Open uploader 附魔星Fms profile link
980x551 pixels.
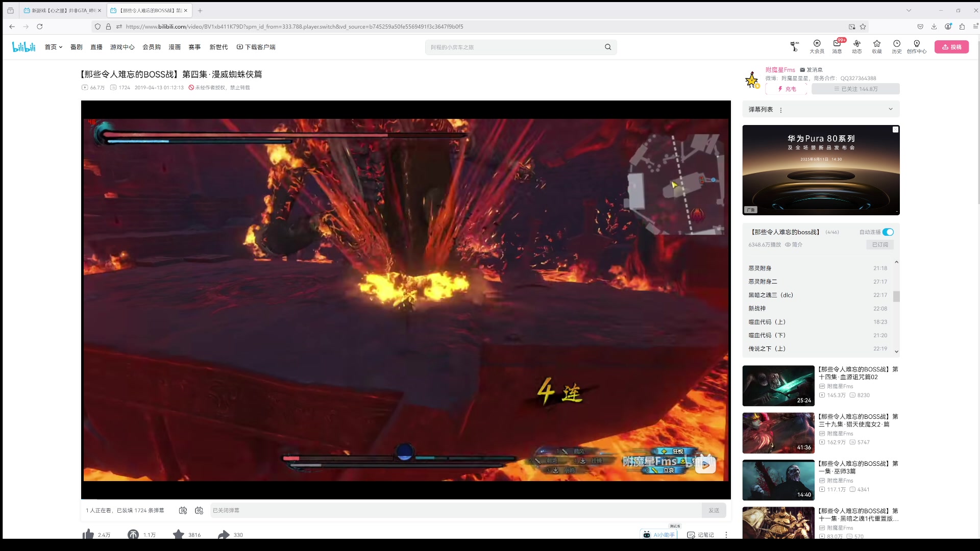point(780,70)
